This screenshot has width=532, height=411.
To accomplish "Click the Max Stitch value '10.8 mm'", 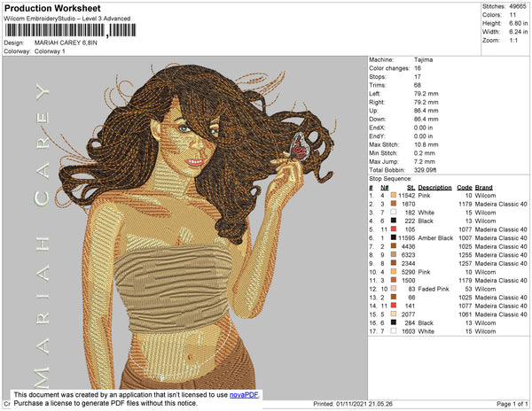I will (426, 144).
